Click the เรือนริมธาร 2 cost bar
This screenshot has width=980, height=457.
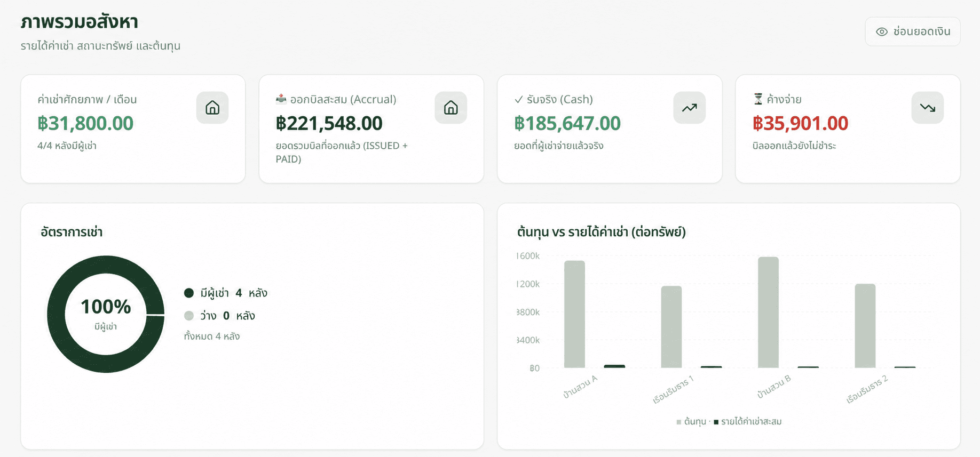click(865, 326)
